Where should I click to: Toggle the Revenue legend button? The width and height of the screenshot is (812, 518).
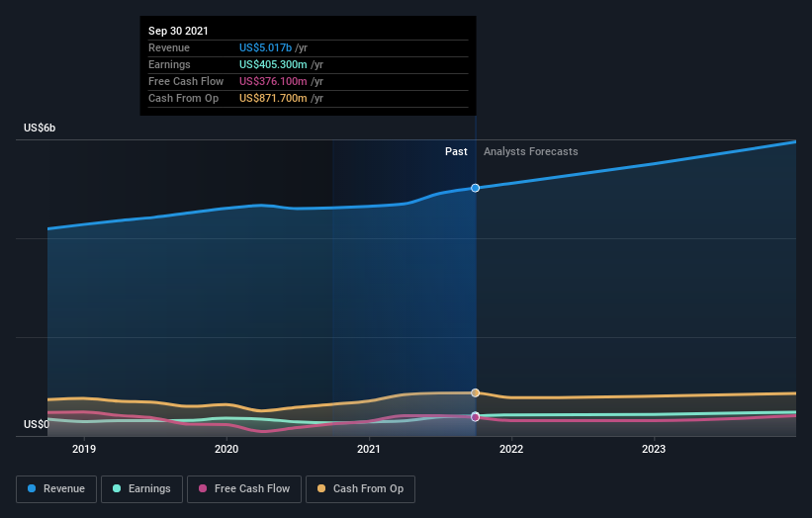coord(56,489)
